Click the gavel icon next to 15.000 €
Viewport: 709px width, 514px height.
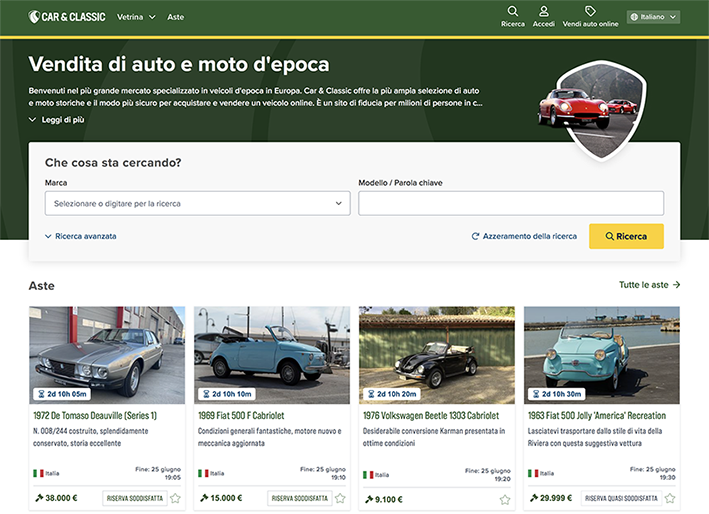(x=204, y=498)
